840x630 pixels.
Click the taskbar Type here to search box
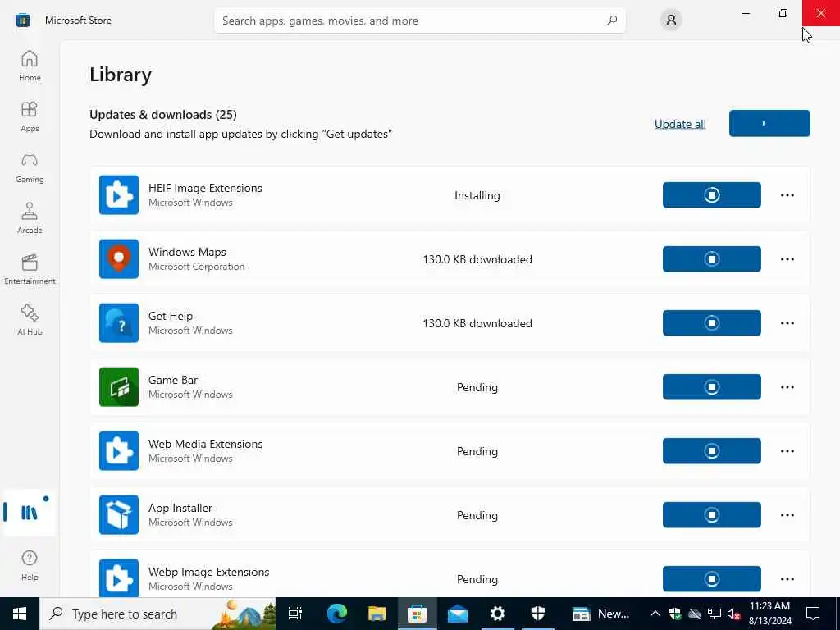157,614
